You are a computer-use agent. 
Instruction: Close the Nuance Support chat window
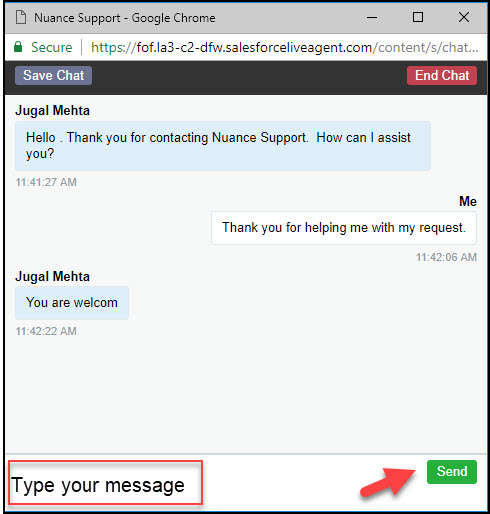pyautogui.click(x=464, y=17)
